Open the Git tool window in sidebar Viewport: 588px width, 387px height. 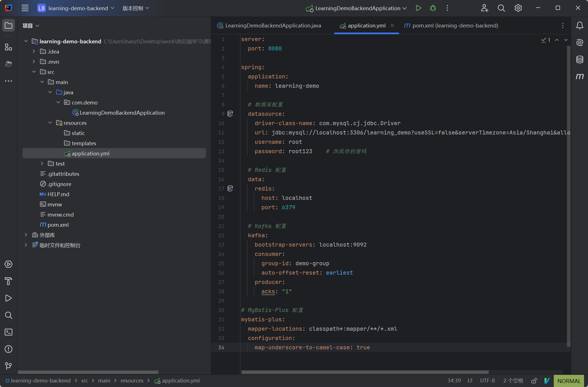click(8, 366)
